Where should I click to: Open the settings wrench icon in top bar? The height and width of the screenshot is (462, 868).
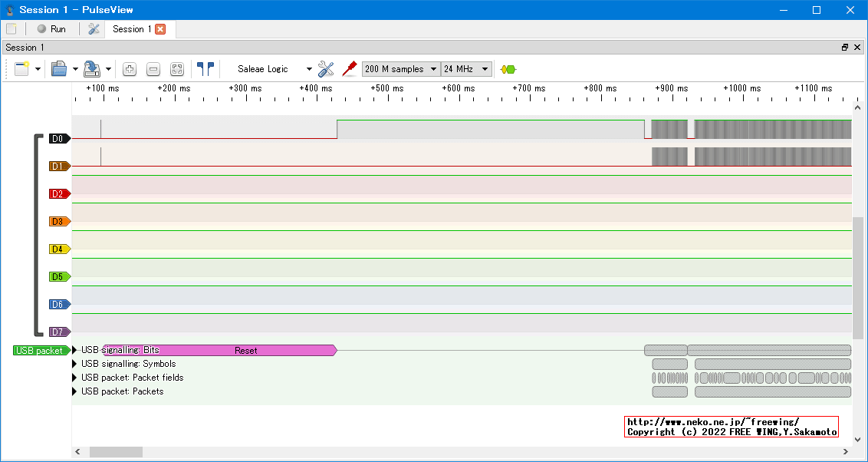click(94, 29)
